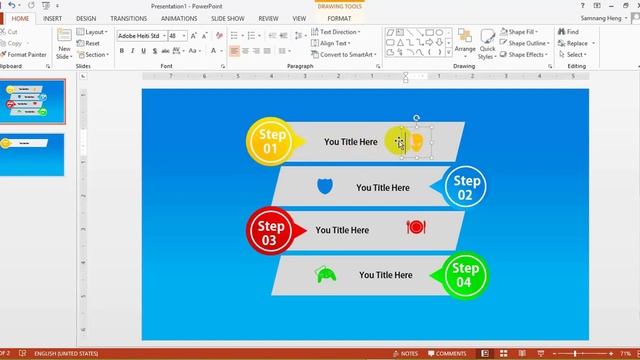Click New Slide button
Screen dimensions: 640x360
point(64,44)
